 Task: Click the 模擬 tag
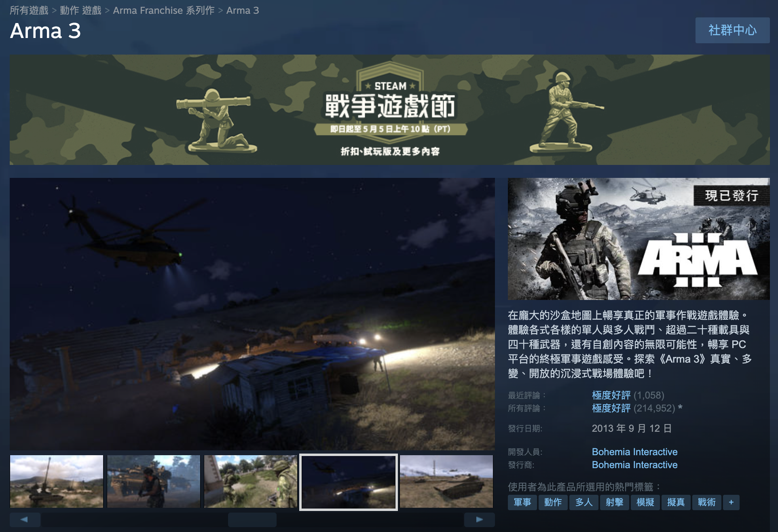(x=645, y=502)
